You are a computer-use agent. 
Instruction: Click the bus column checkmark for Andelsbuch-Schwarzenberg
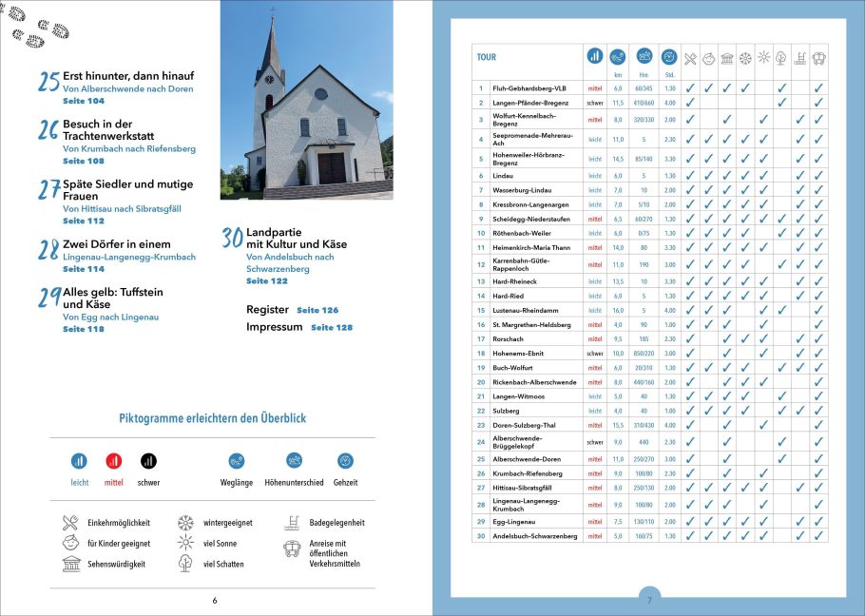click(x=818, y=536)
